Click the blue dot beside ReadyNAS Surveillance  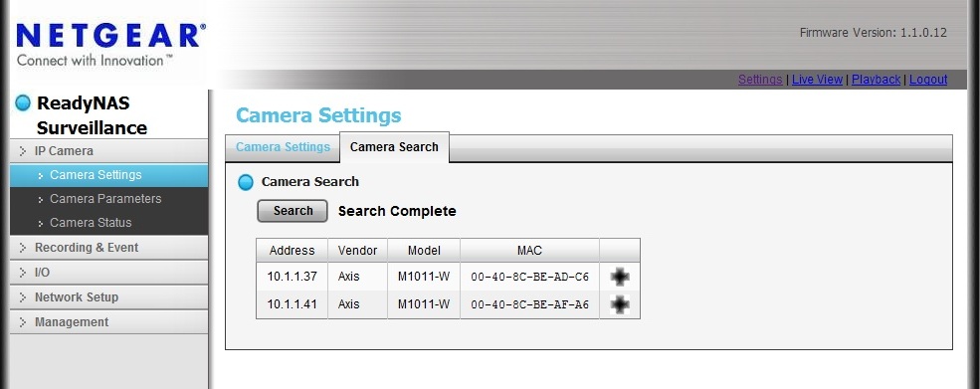(23, 102)
